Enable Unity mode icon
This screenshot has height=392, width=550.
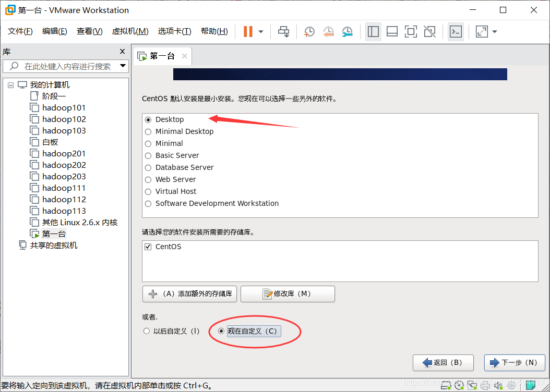coord(429,31)
